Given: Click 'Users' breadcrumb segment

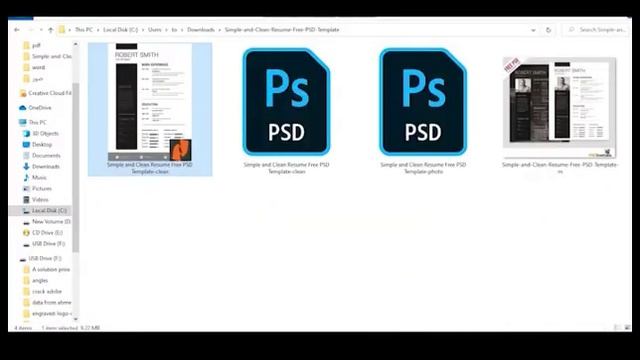Looking at the screenshot, I should click(155, 30).
